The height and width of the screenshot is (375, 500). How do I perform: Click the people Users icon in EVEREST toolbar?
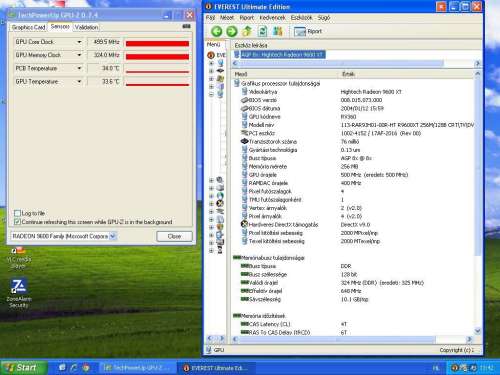pyautogui.click(x=278, y=31)
